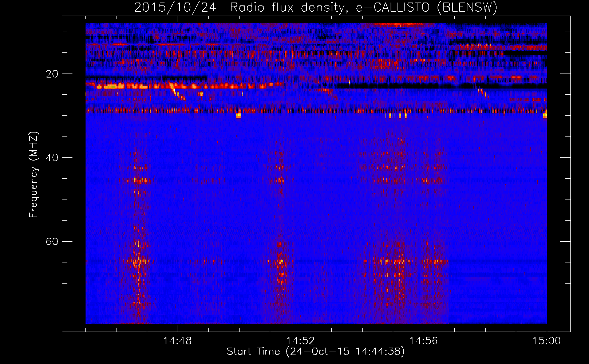Click the 14:52 time tick label
The image size is (589, 364).
point(300,341)
